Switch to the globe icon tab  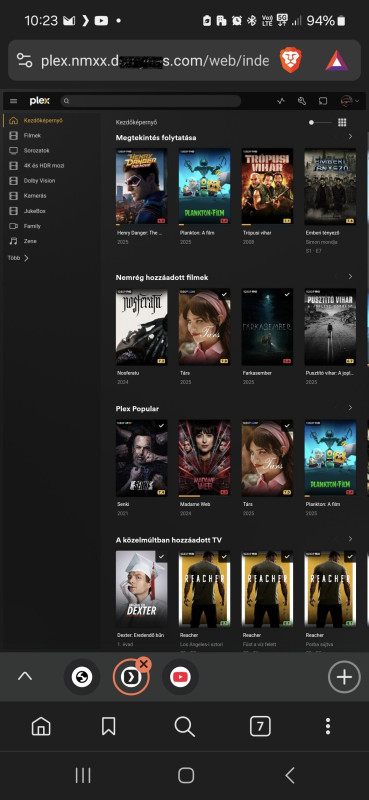tap(82, 677)
